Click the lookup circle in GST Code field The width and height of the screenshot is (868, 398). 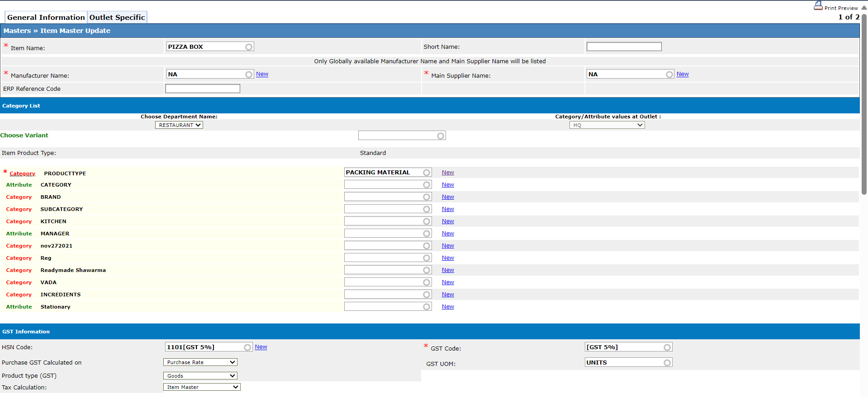point(667,347)
